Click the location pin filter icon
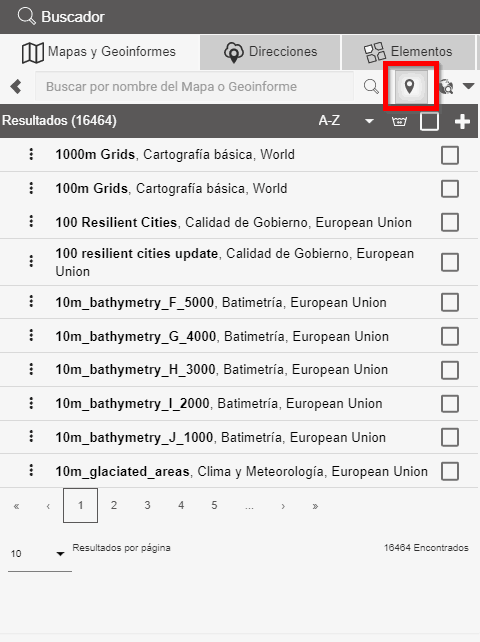The width and height of the screenshot is (480, 642). 409,86
